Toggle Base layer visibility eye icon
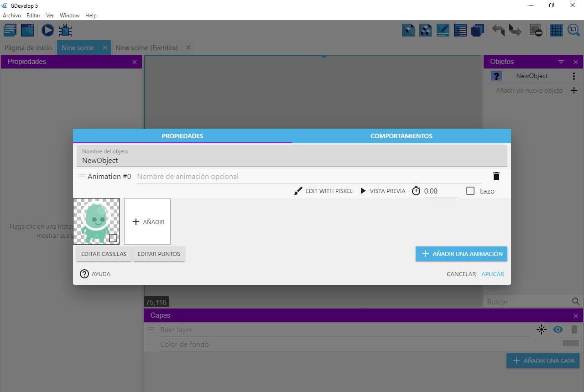This screenshot has width=584, height=392. (x=558, y=329)
